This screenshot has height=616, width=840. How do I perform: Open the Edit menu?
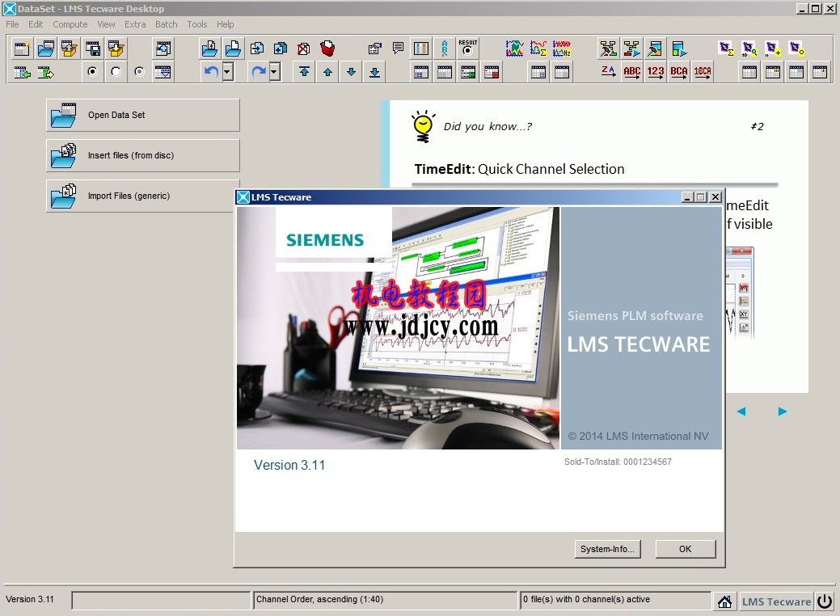coord(36,24)
